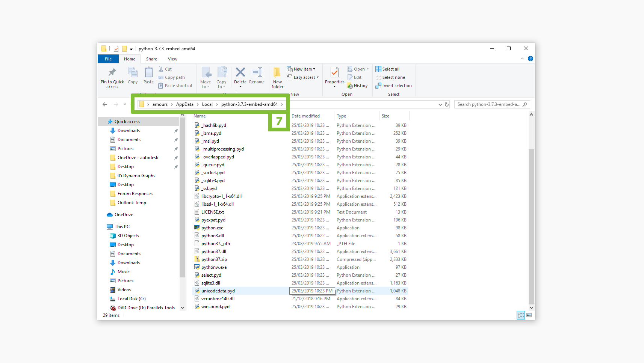This screenshot has width=644, height=363.
Task: Click the Forward navigation arrow
Action: (116, 104)
